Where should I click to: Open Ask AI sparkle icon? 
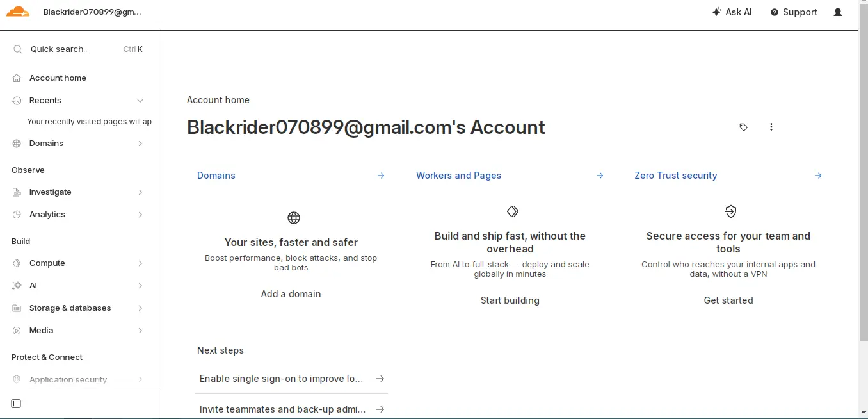717,12
